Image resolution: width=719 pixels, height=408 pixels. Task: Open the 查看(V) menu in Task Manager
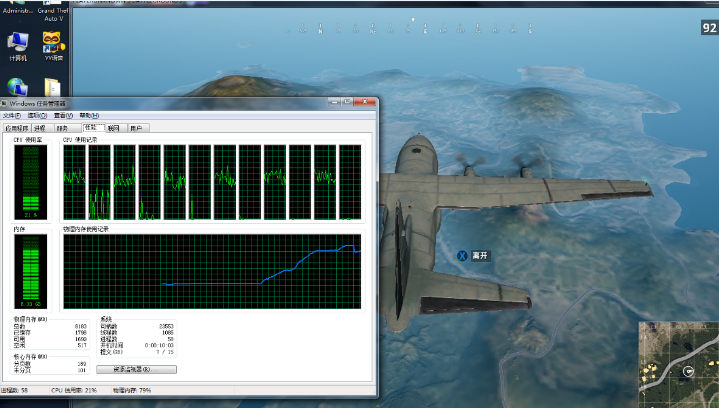click(x=63, y=116)
